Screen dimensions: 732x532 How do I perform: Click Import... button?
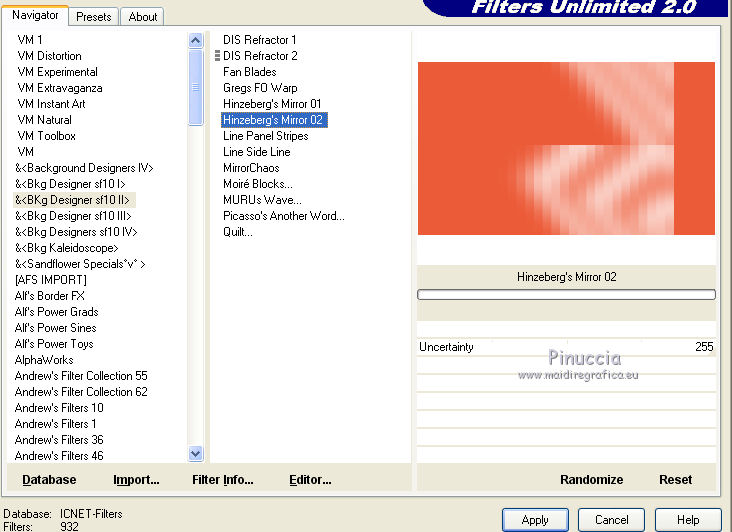(x=136, y=480)
